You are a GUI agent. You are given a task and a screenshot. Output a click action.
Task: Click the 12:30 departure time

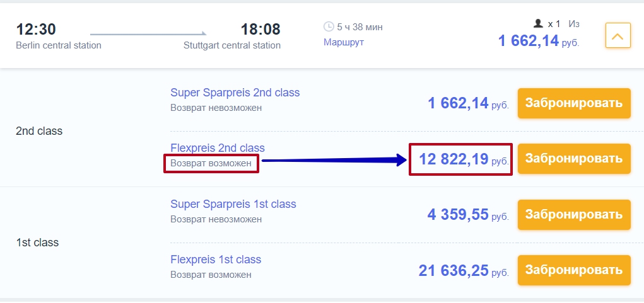pyautogui.click(x=36, y=30)
